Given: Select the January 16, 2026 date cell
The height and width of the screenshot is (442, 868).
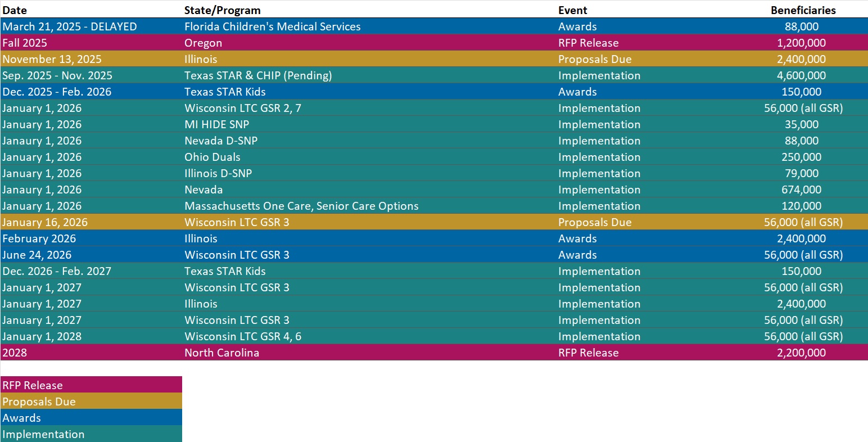Looking at the screenshot, I should [x=45, y=222].
